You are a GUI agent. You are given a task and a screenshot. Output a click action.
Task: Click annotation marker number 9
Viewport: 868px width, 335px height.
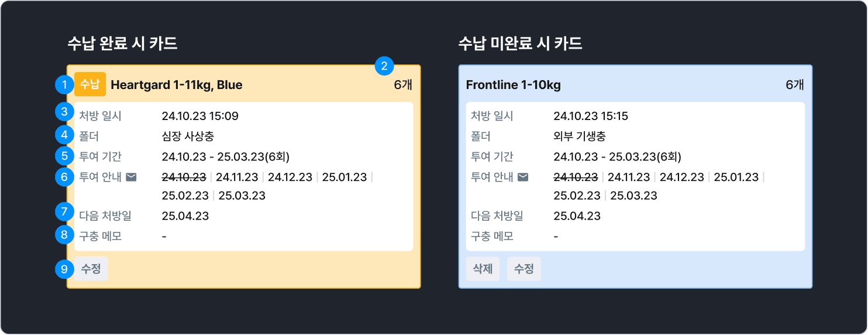pyautogui.click(x=63, y=269)
